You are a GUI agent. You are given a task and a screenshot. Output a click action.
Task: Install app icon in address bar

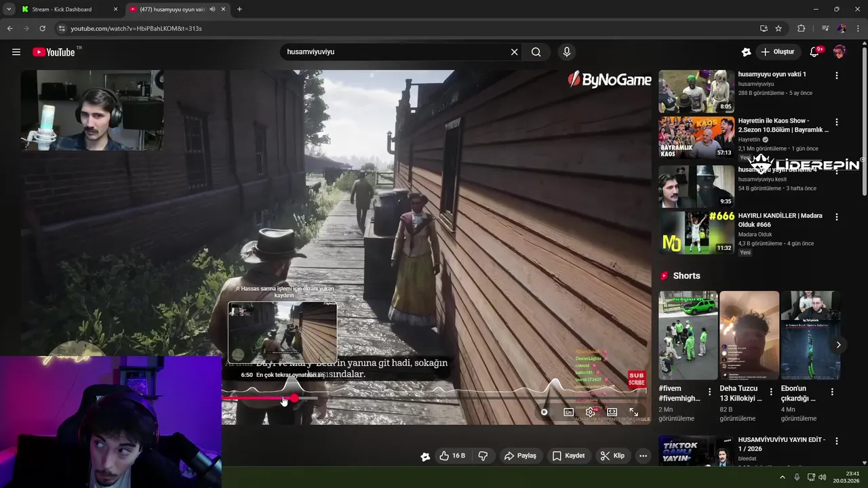764,28
